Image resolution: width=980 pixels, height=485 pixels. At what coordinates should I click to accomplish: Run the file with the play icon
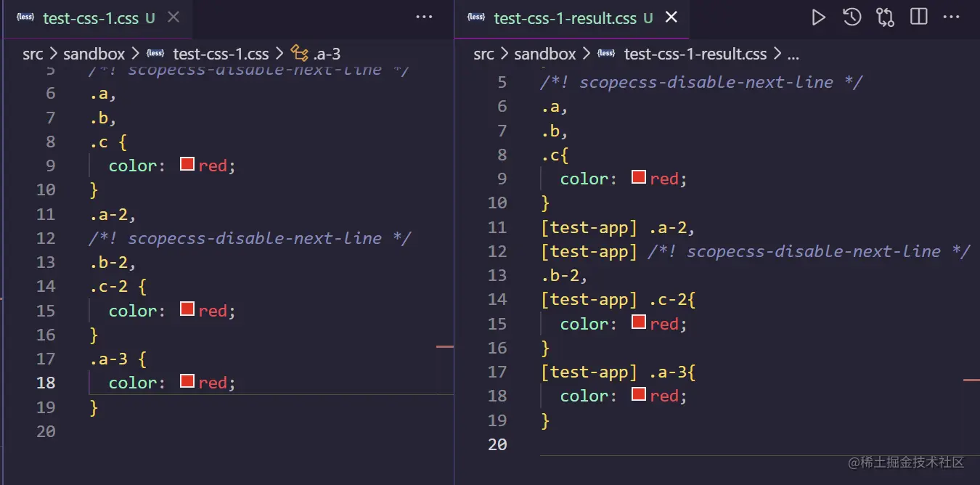pos(818,17)
